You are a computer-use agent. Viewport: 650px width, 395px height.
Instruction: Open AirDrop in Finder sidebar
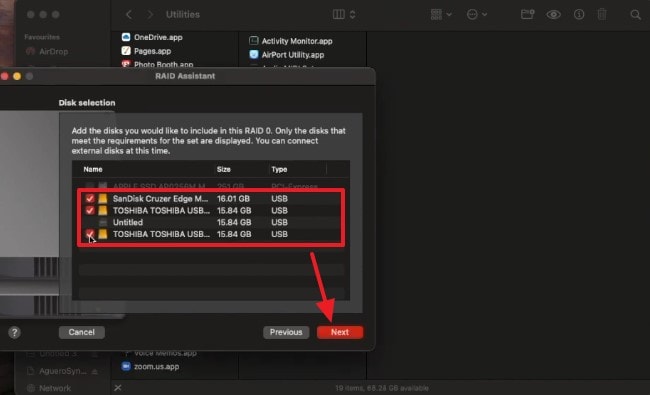[x=53, y=51]
